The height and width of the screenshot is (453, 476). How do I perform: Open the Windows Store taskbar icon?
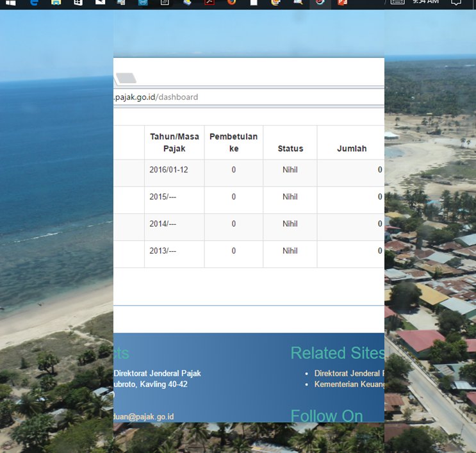click(78, 3)
